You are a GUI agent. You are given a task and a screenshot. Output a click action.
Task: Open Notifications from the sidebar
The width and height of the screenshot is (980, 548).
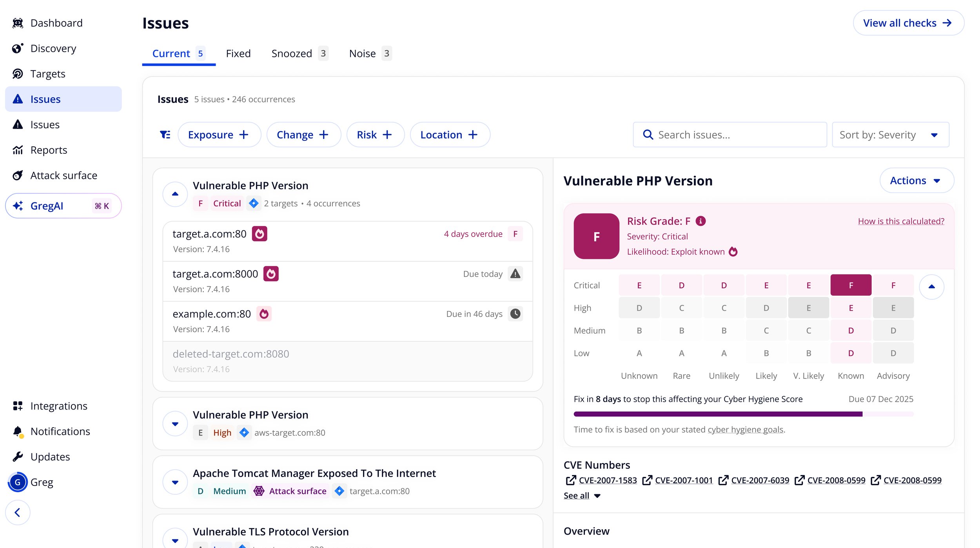pos(60,431)
